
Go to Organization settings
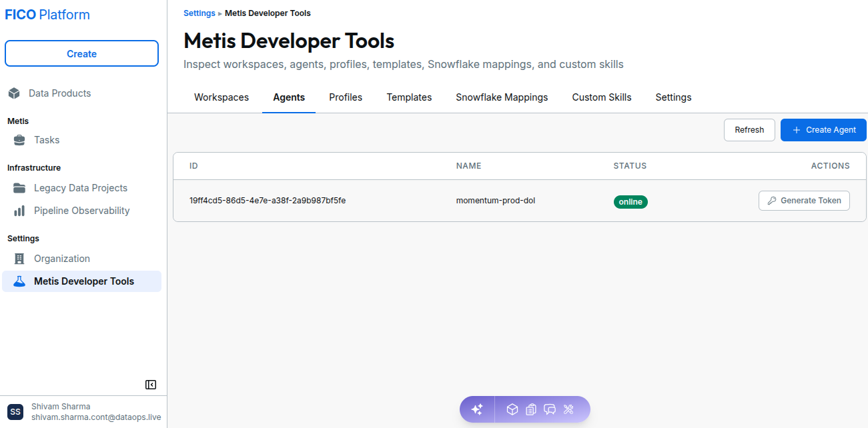(81, 259)
